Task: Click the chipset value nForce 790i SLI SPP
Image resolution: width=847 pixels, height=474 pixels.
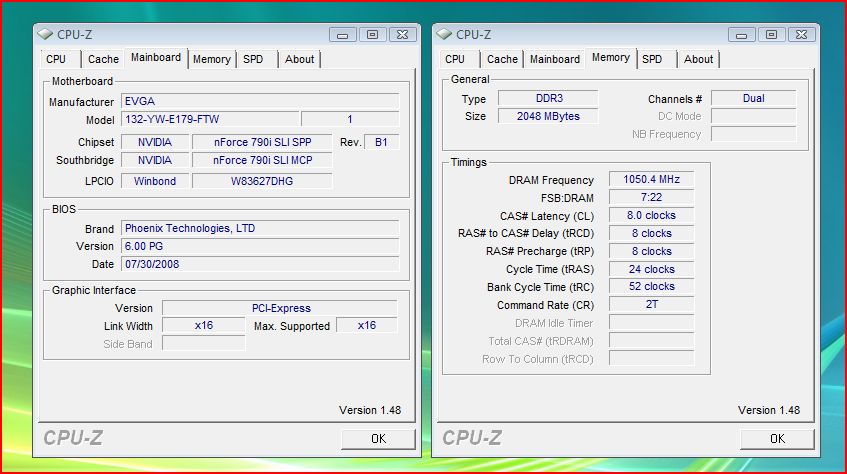Action: (x=263, y=142)
